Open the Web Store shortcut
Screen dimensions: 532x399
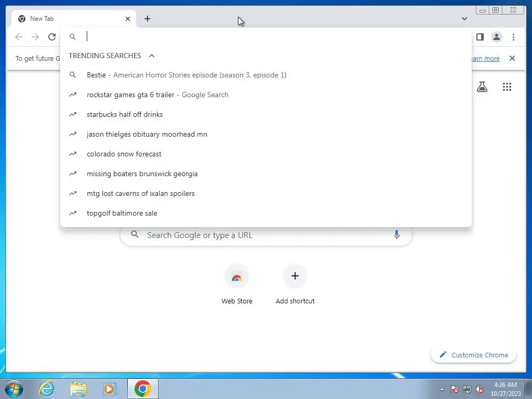[237, 285]
